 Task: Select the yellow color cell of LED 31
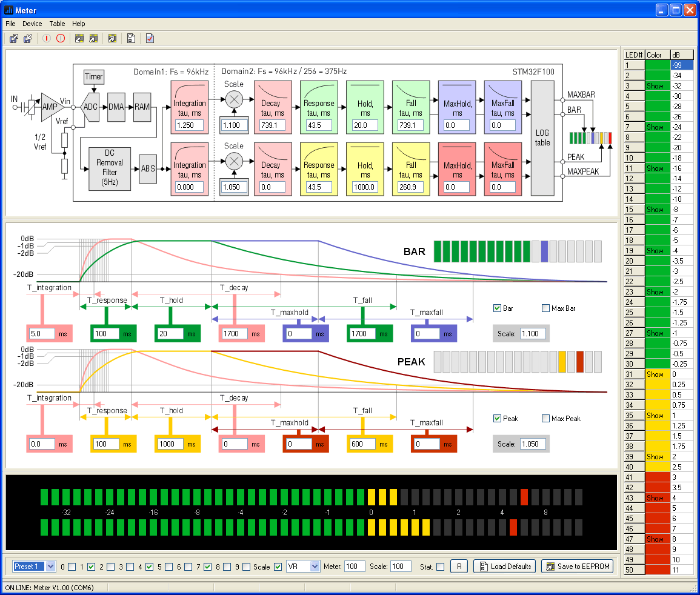[658, 374]
